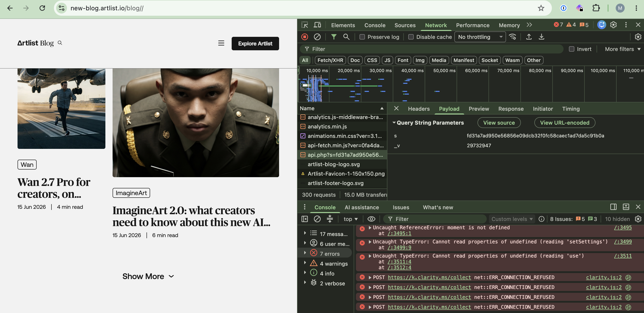Select the Img type filter
Image resolution: width=644 pixels, height=313 pixels.
[420, 60]
